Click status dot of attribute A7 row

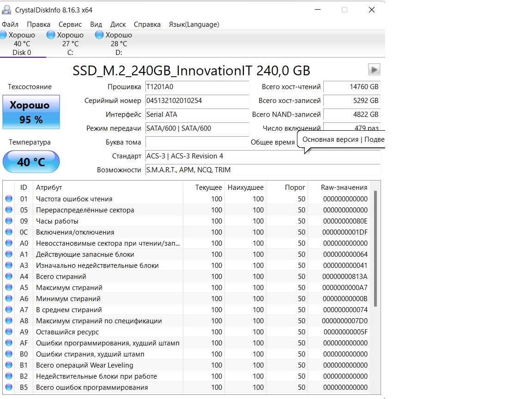coord(9,309)
